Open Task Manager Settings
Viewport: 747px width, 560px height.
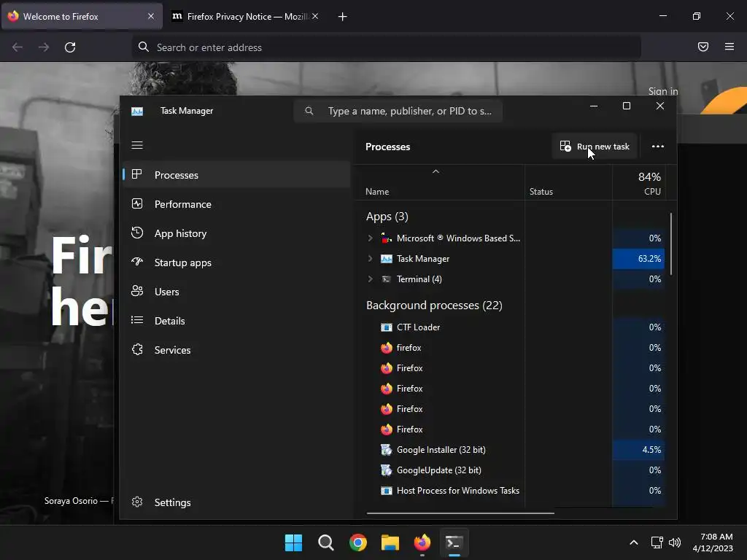pyautogui.click(x=237, y=502)
